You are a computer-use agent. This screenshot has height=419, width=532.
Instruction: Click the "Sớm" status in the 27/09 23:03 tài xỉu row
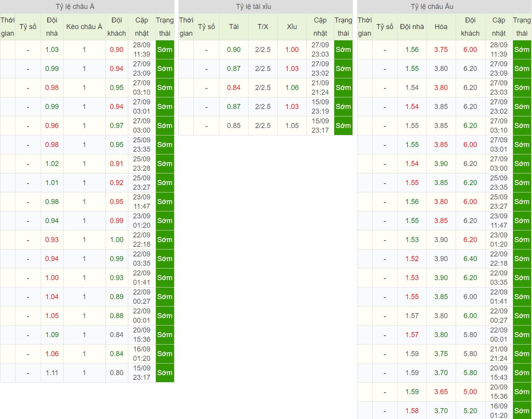pos(343,50)
